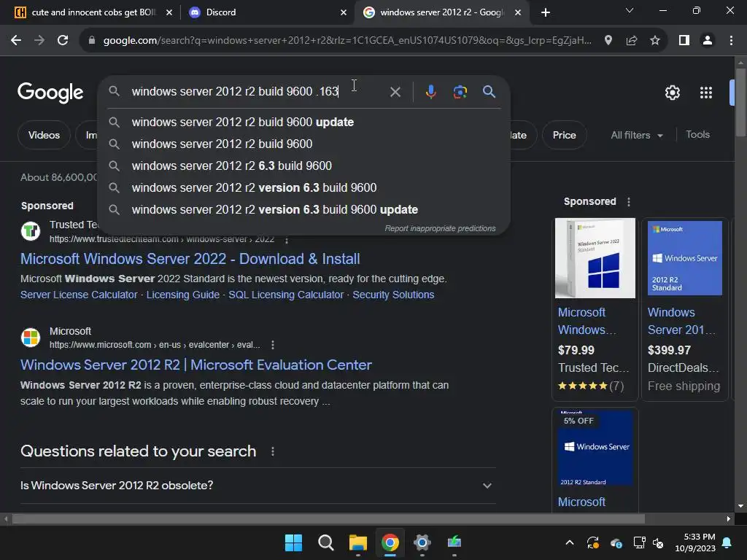Open SQL Licensing Calculator link

point(286,295)
